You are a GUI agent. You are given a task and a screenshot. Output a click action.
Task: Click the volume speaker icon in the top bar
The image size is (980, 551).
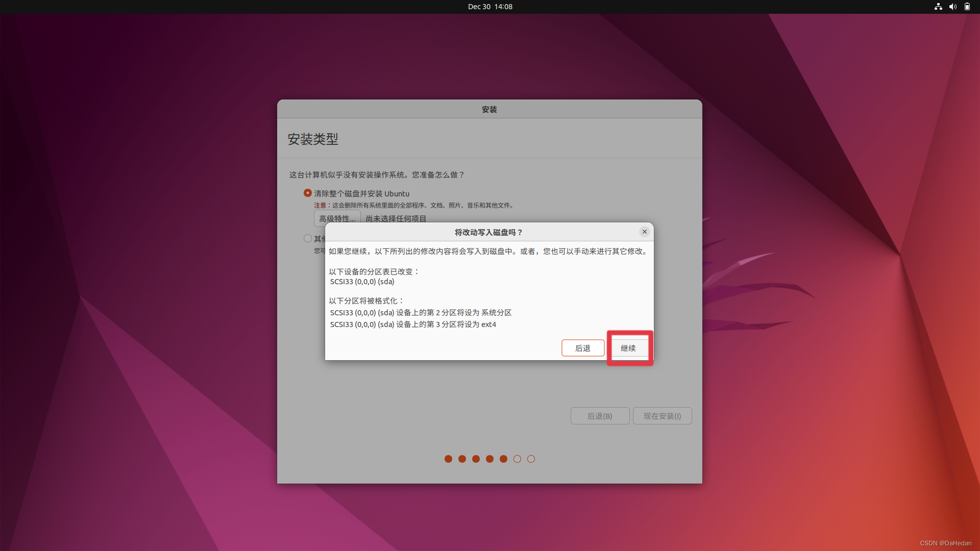point(953,7)
